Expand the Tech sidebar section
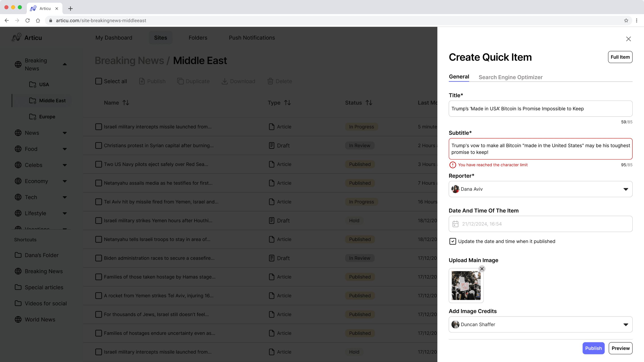The width and height of the screenshot is (644, 362). (x=65, y=197)
